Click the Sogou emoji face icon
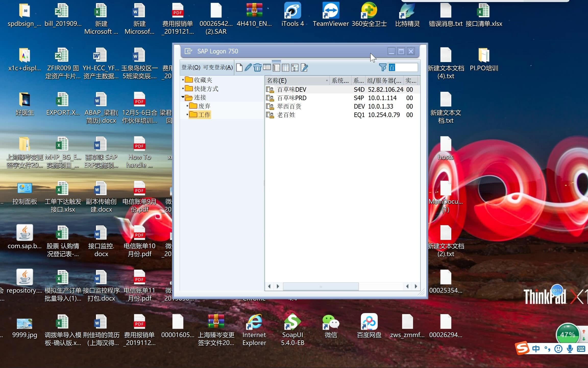This screenshot has width=588, height=368. tap(558, 349)
